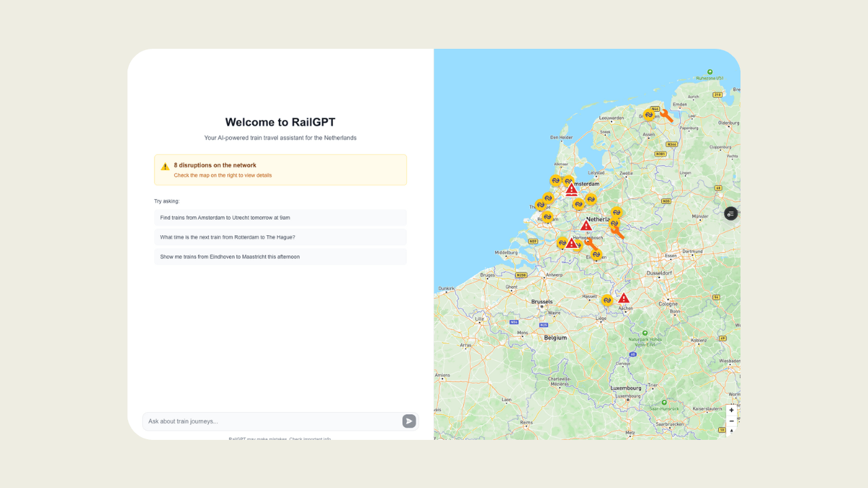Open the dark round map layers button
Image resolution: width=868 pixels, height=488 pixels.
tap(730, 213)
